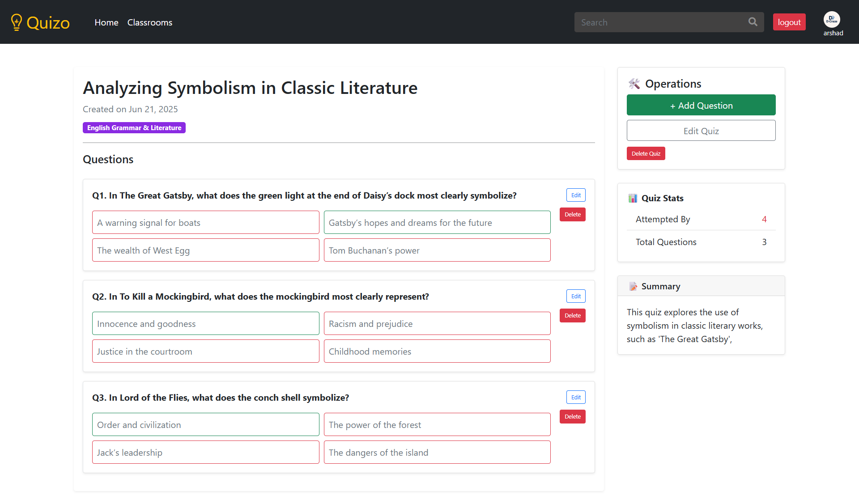Click the Add Question button

(x=701, y=105)
